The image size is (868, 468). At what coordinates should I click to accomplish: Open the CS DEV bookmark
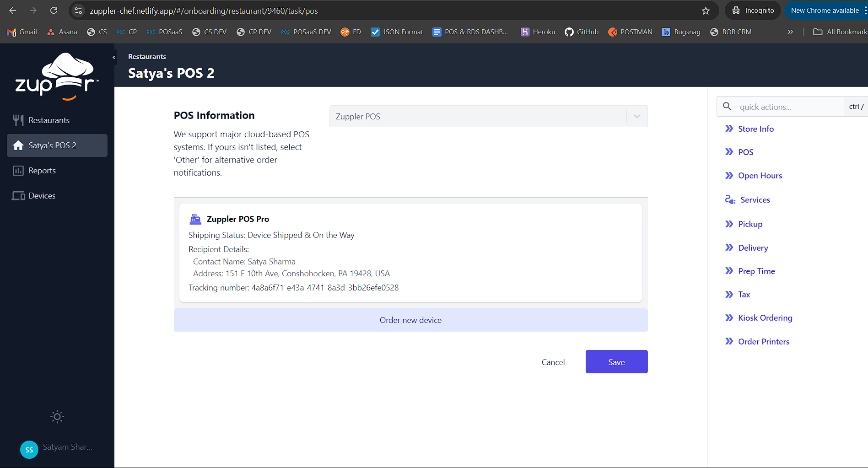[210, 32]
